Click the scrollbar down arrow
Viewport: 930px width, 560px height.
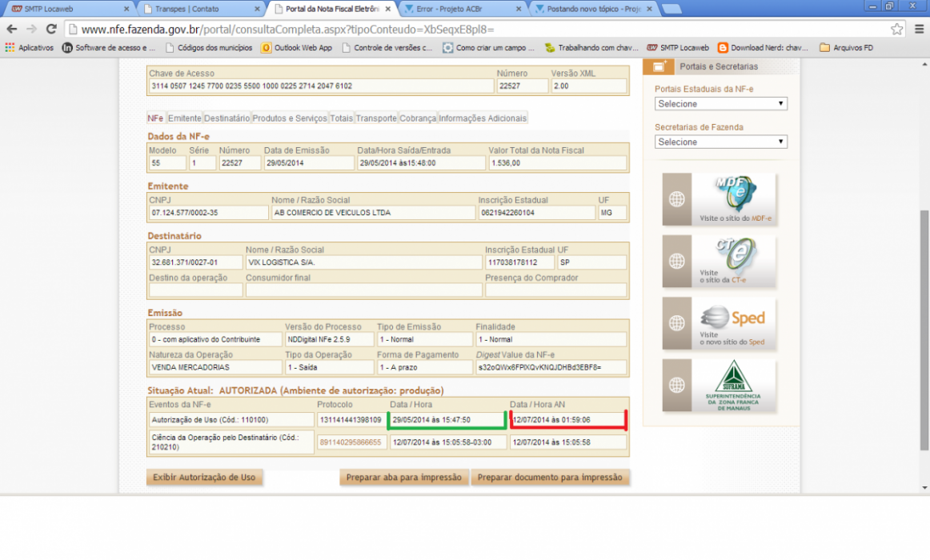point(924,488)
